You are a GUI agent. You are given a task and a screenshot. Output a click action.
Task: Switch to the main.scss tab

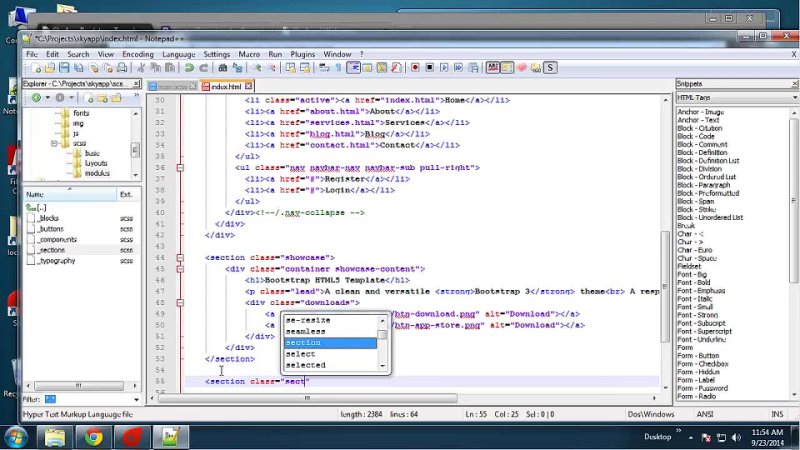(172, 87)
